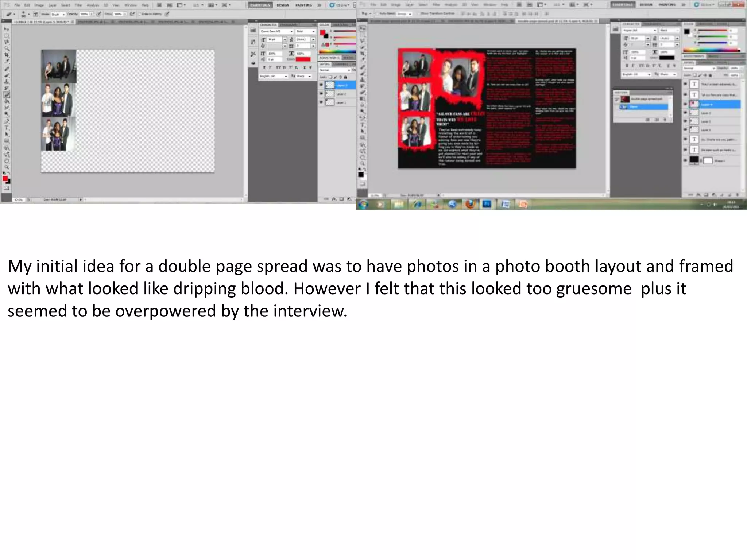Open the Windows Start menu orb

[x=363, y=205]
